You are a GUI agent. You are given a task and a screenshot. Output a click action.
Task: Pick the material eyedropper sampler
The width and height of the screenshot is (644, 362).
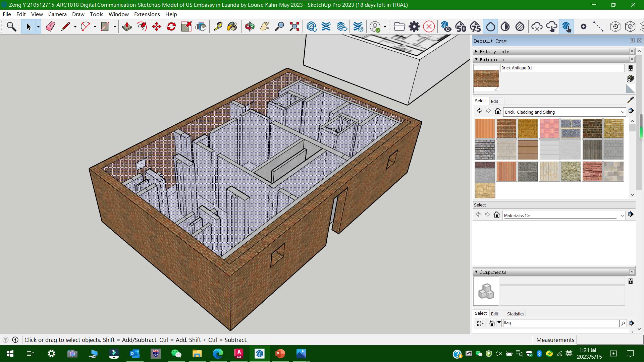click(x=630, y=100)
